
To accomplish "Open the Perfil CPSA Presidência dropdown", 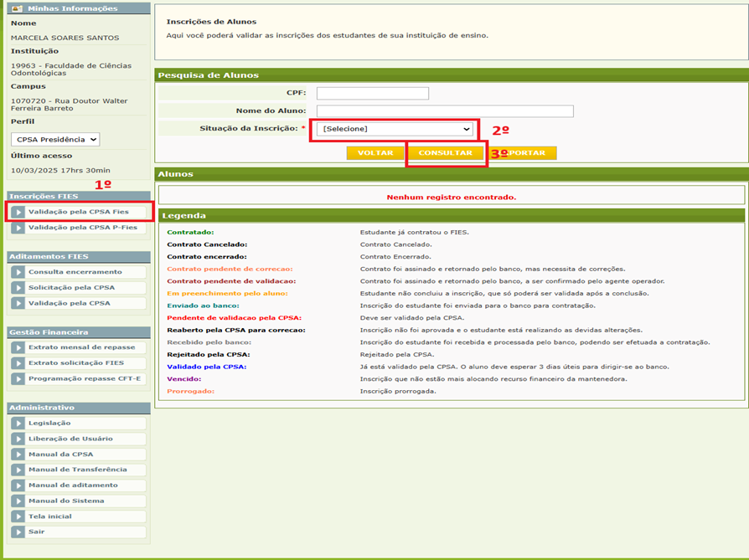I will pos(55,140).
